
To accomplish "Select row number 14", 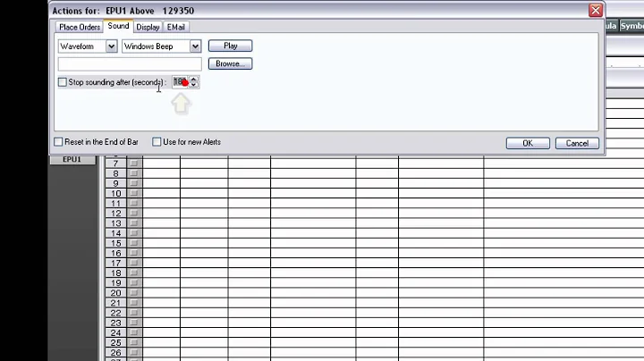I will (x=115, y=233).
